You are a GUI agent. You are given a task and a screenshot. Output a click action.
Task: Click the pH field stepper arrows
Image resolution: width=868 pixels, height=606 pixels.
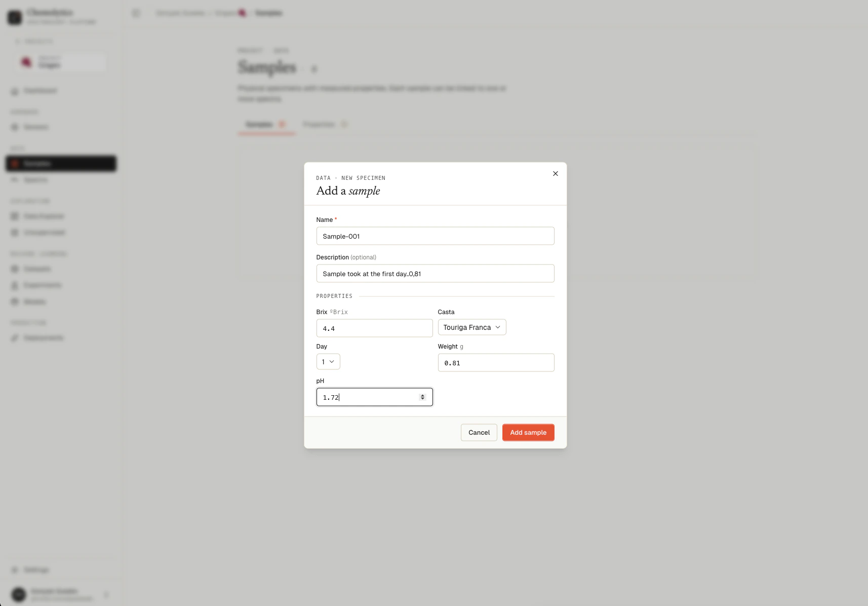click(422, 397)
